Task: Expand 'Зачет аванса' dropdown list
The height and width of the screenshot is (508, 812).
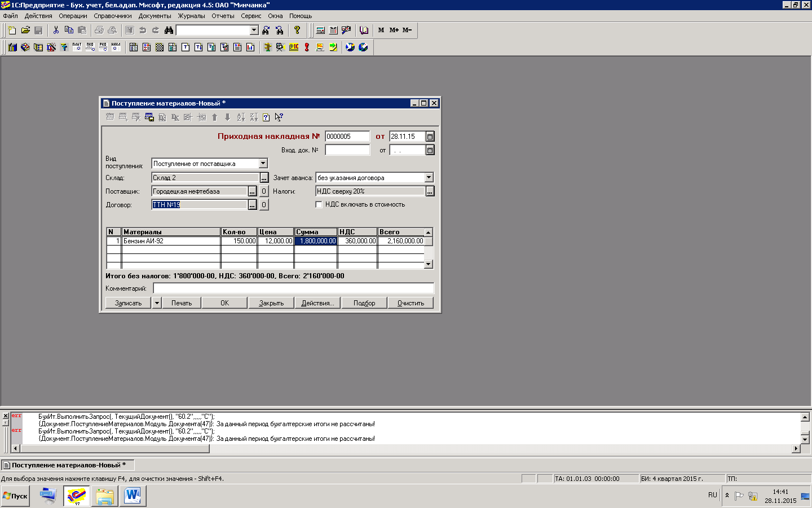Action: pyautogui.click(x=429, y=177)
